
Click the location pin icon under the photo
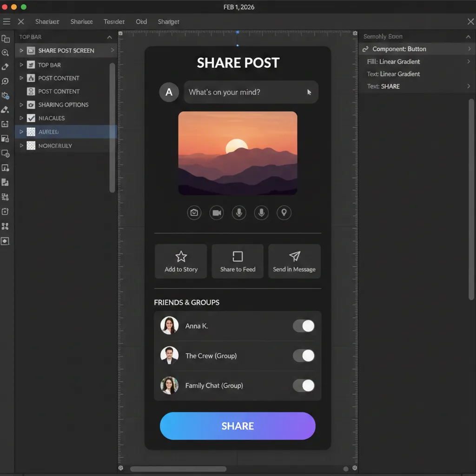point(284,212)
